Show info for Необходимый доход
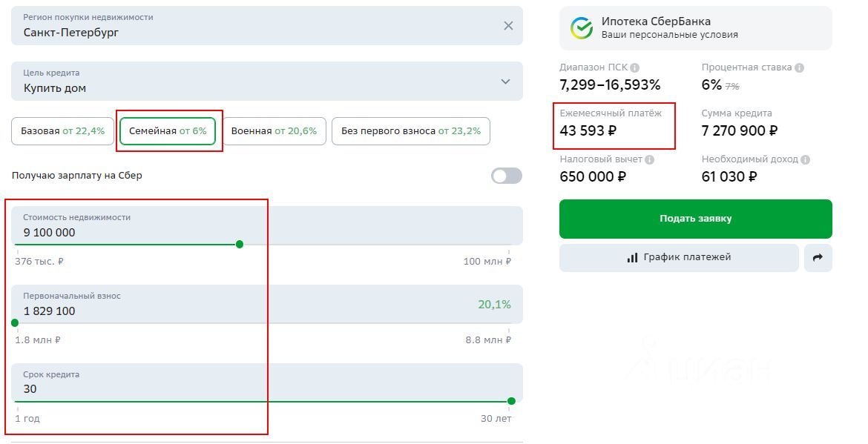This screenshot has width=868, height=444. click(806, 160)
